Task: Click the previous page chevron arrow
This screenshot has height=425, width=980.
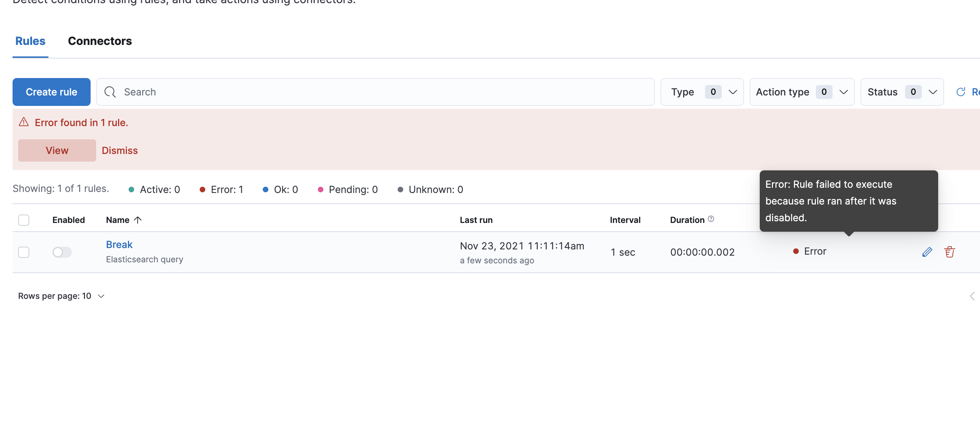Action: click(x=972, y=296)
